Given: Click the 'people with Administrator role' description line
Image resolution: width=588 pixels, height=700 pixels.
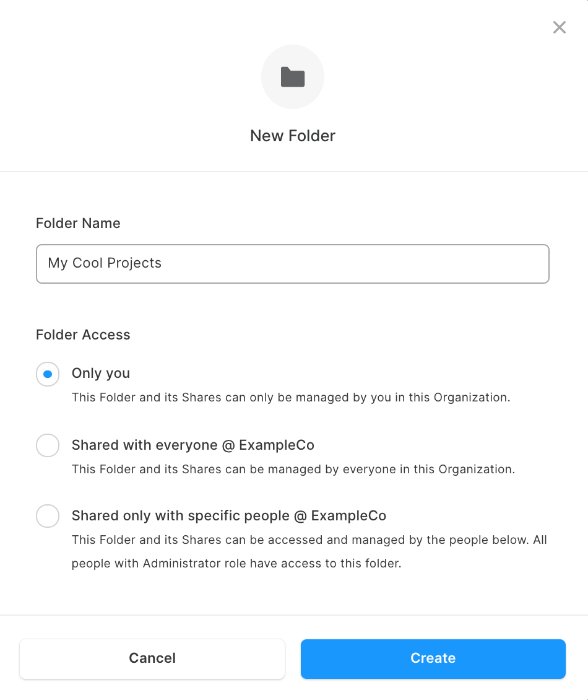Looking at the screenshot, I should (x=236, y=563).
